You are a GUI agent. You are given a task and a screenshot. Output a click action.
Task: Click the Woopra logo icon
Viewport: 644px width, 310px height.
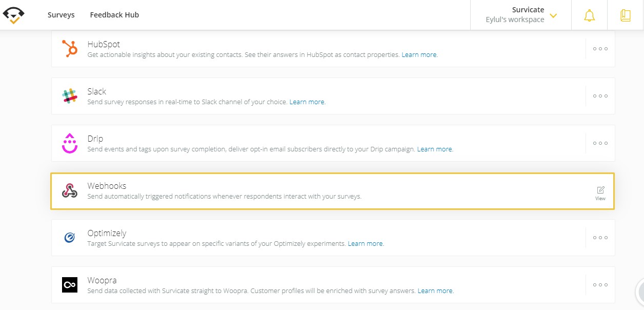(70, 285)
